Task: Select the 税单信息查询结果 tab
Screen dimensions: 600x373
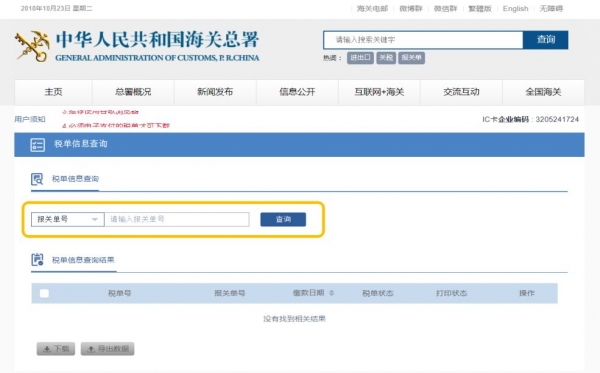Action: click(x=83, y=260)
